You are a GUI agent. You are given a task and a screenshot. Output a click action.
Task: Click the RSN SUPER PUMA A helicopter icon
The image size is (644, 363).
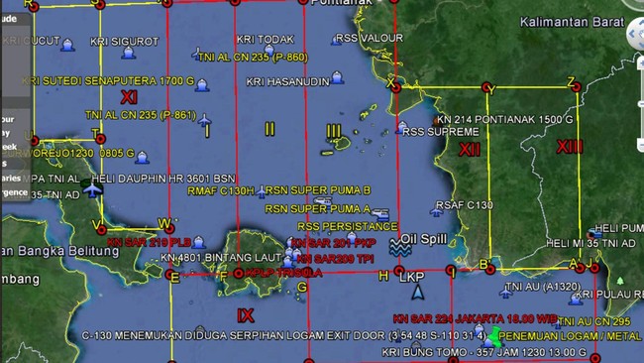click(379, 213)
